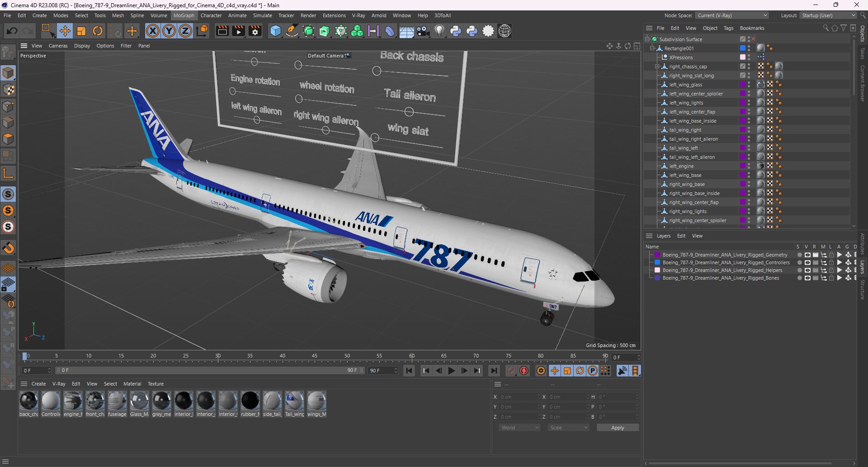Image resolution: width=868 pixels, height=467 pixels.
Task: Click the Rectangle001 blue layer swatch
Action: click(742, 48)
